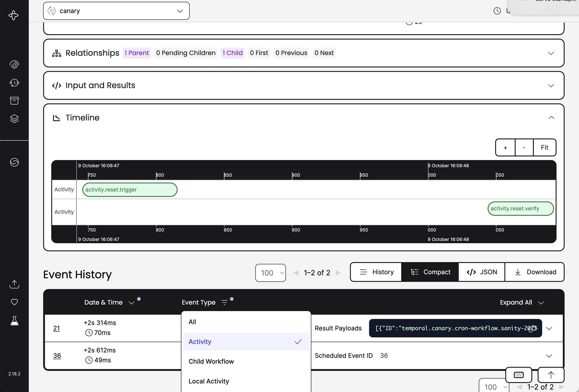
Task: Click the activity.reset.verify timeline bar
Action: (520, 209)
